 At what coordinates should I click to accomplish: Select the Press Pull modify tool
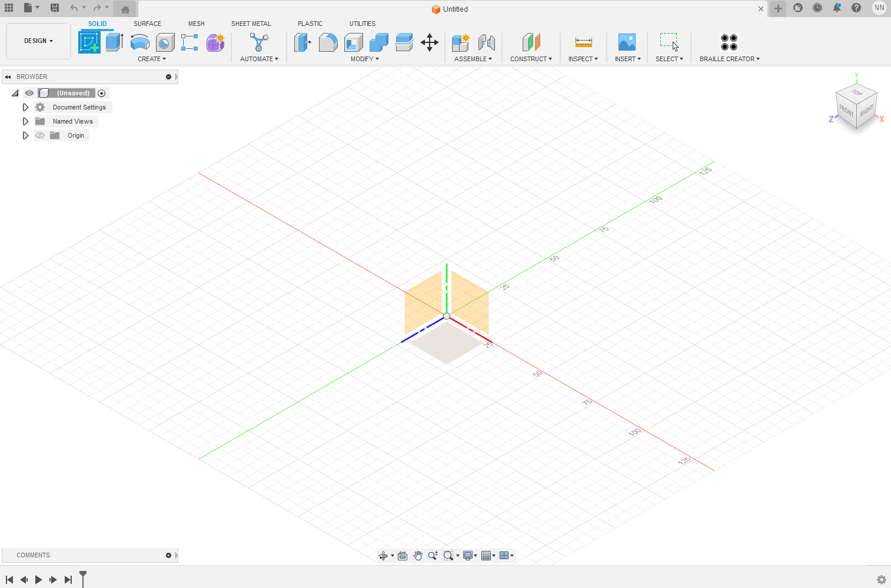(x=302, y=42)
